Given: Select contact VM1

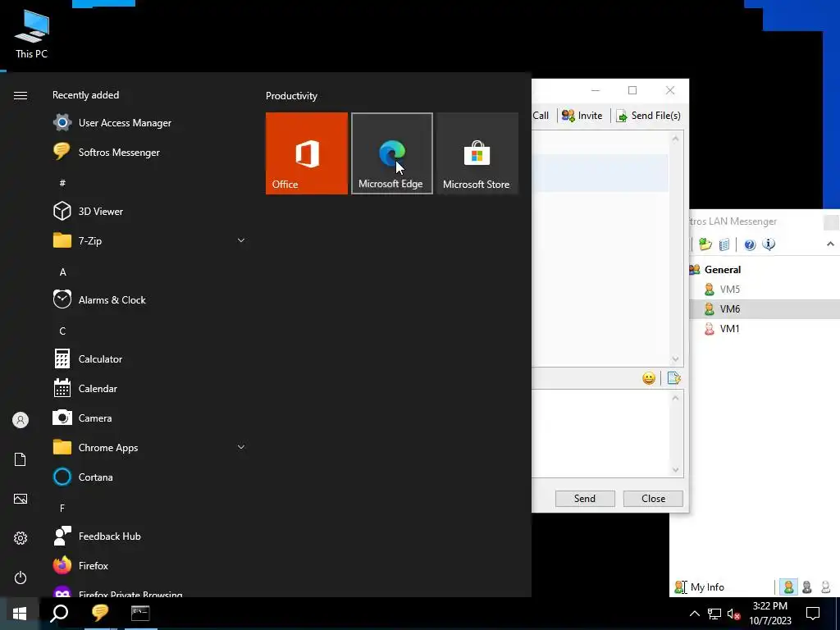Looking at the screenshot, I should point(729,329).
